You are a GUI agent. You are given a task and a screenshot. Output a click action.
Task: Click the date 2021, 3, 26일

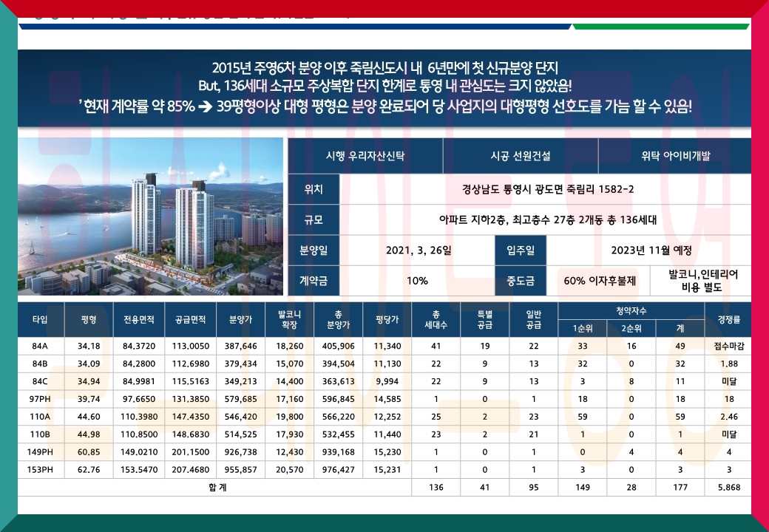click(x=419, y=250)
